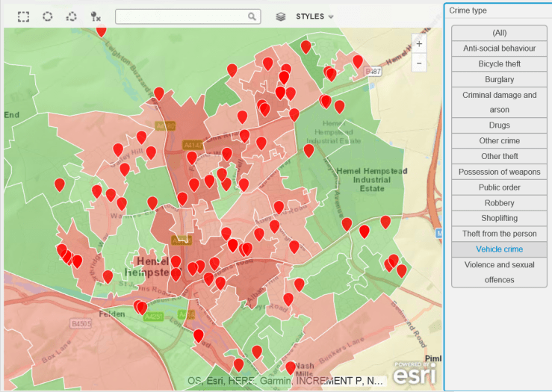
Task: Select the Drugs crime type
Action: click(x=499, y=125)
